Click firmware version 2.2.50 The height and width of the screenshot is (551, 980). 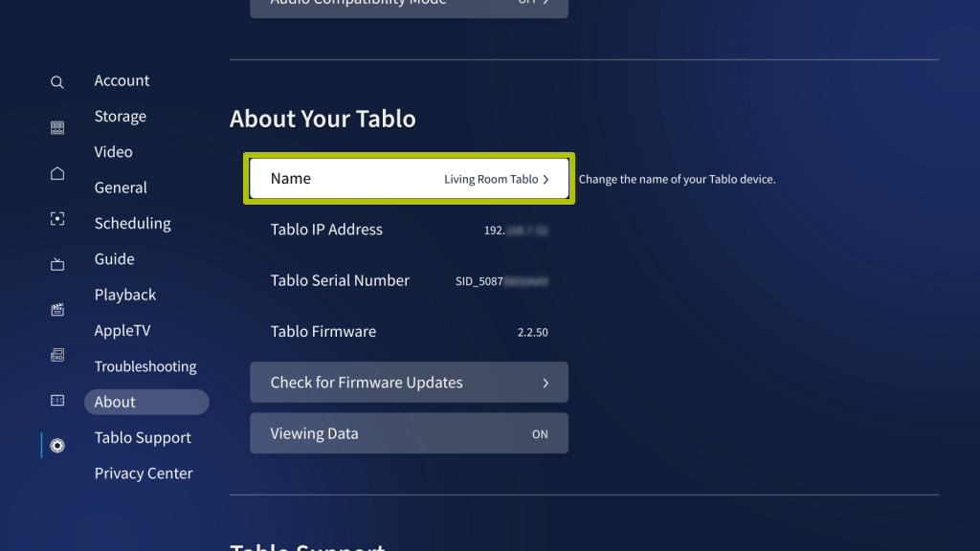pos(532,332)
